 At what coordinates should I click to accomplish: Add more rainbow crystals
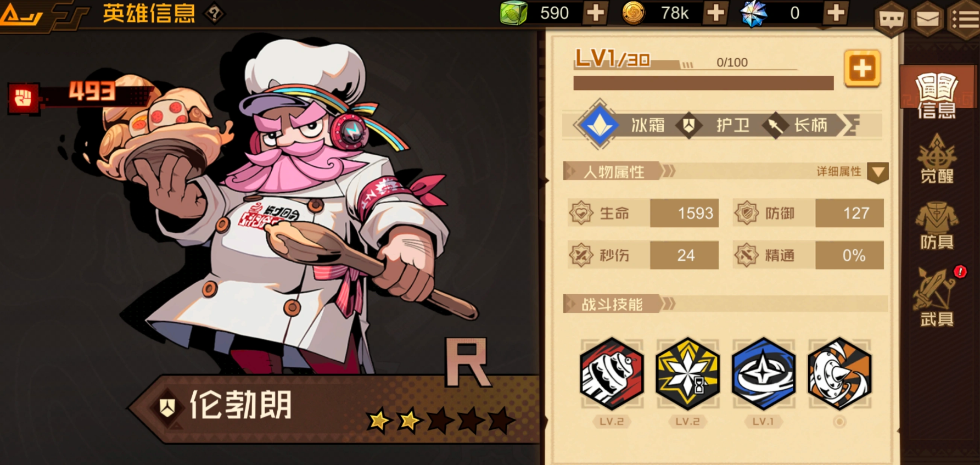(x=836, y=13)
